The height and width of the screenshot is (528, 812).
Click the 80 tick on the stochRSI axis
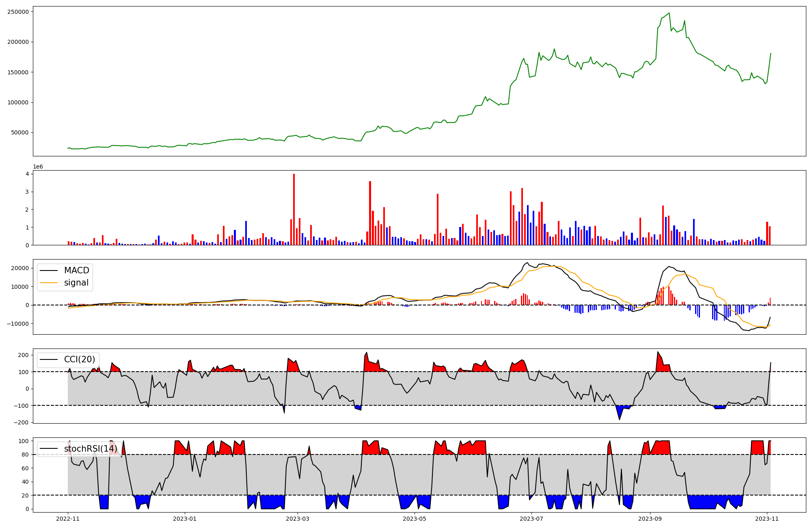[25, 455]
